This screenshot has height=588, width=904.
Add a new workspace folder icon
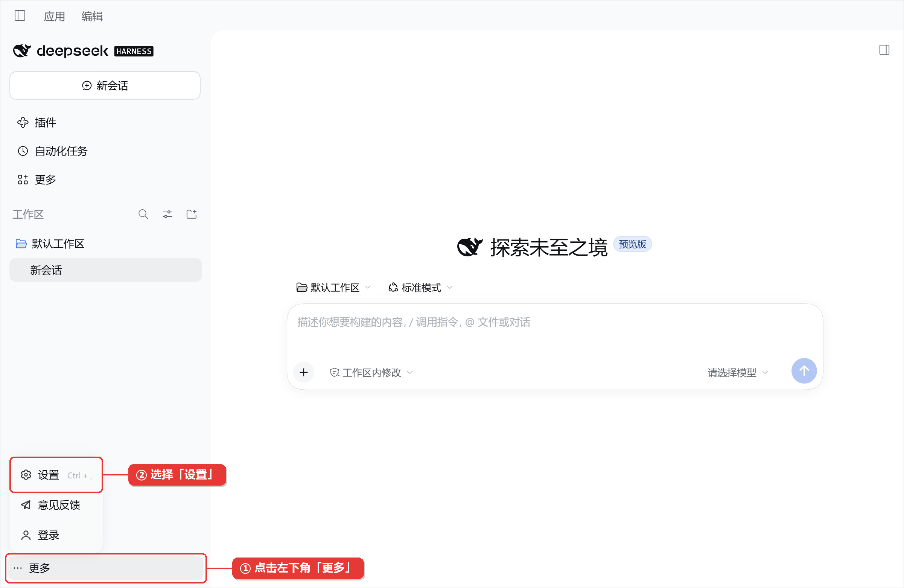192,214
